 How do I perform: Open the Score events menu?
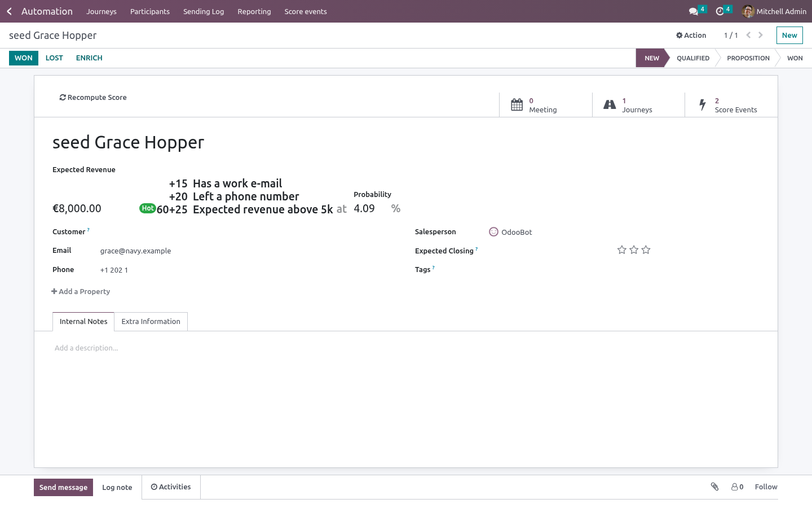pos(306,11)
